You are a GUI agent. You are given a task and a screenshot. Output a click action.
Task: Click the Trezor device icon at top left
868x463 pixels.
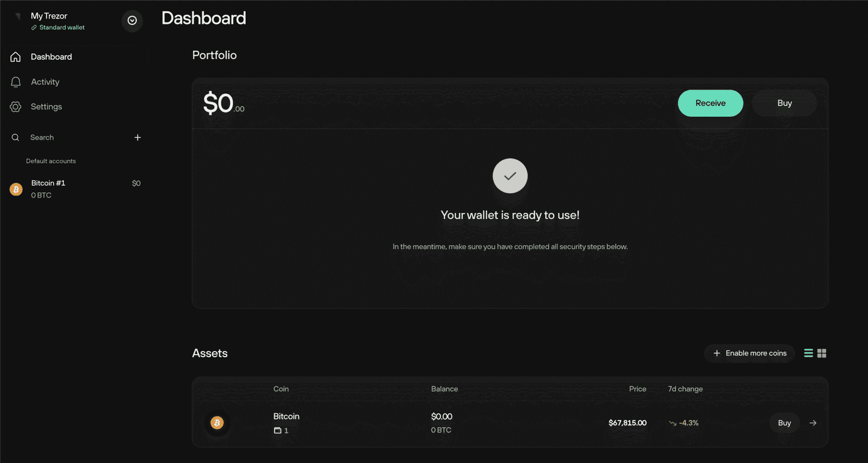17,16
